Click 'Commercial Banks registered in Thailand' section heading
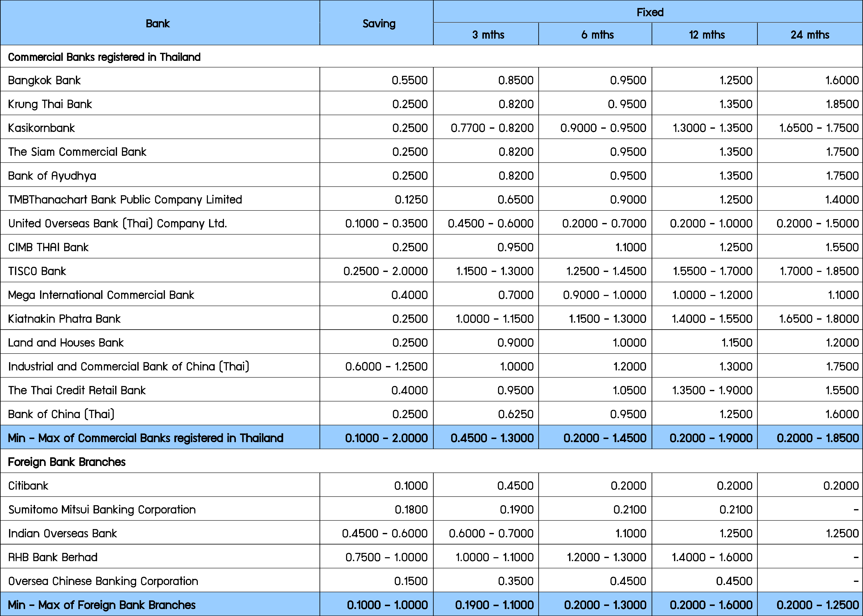The height and width of the screenshot is (616, 863). [104, 57]
